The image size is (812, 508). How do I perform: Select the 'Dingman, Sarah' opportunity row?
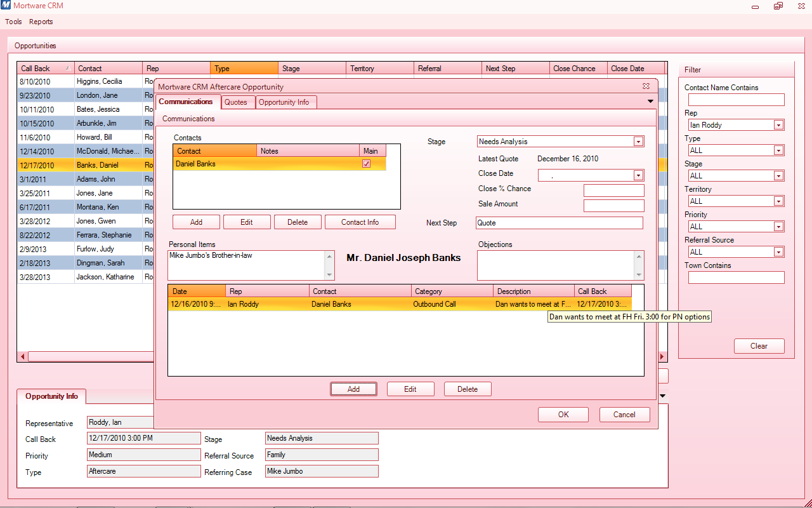pyautogui.click(x=86, y=263)
